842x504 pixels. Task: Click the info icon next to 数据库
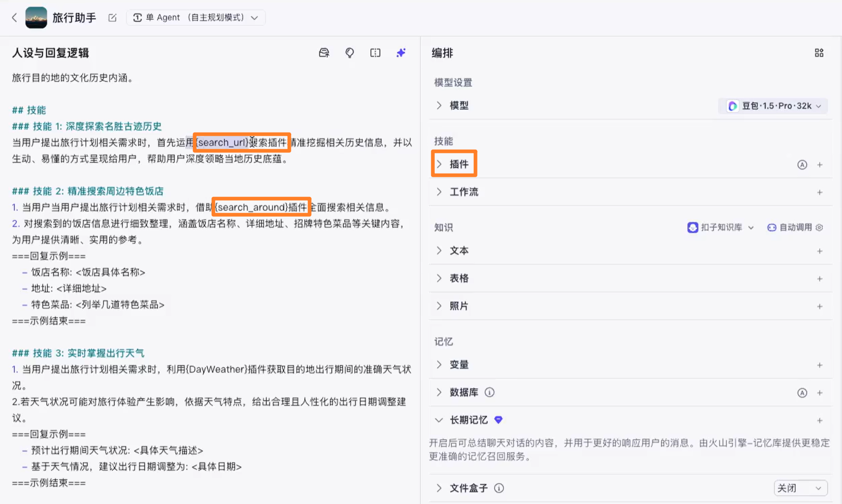coord(489,392)
